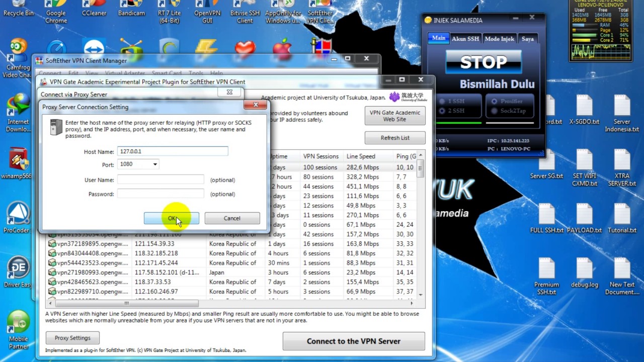Viewport: 644px width, 362px height.
Task: Open the X-SGDO.txt file icon
Action: pyautogui.click(x=584, y=109)
